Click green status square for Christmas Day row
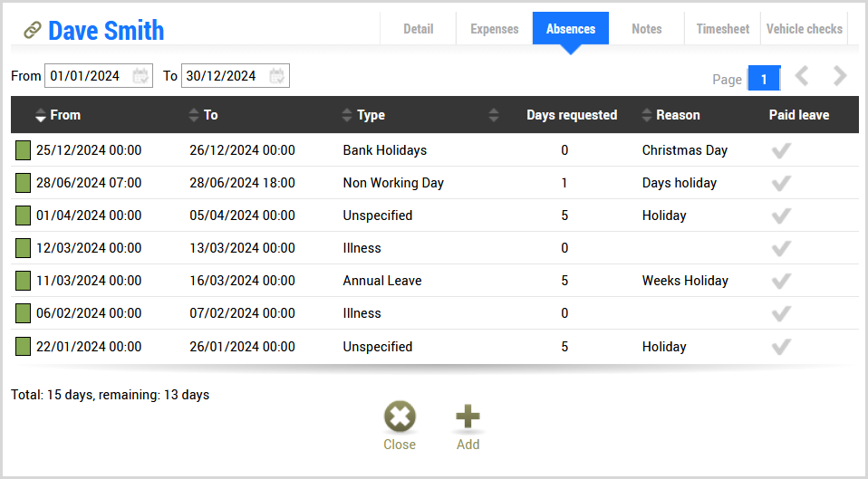868x479 pixels. tap(23, 150)
